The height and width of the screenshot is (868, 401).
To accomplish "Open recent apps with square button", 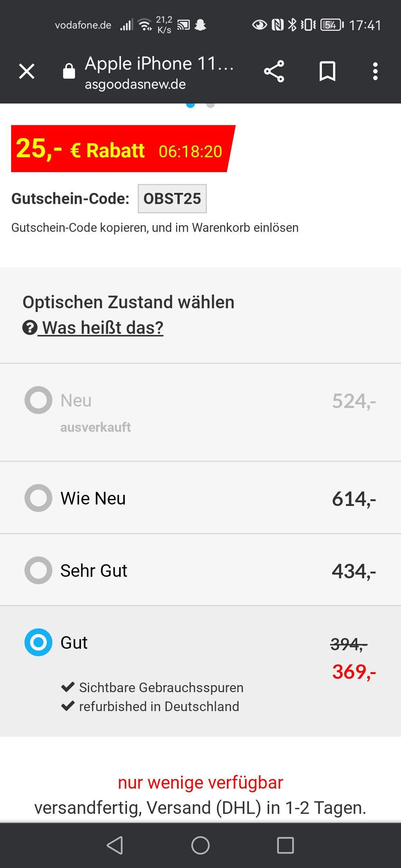I will pos(285,845).
